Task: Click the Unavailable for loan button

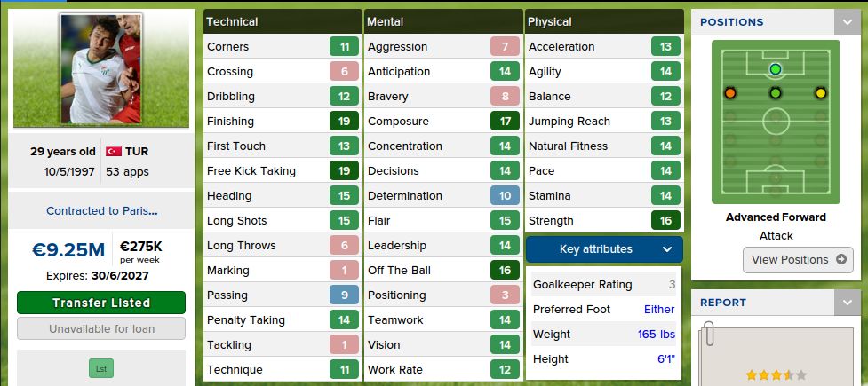Action: point(101,328)
